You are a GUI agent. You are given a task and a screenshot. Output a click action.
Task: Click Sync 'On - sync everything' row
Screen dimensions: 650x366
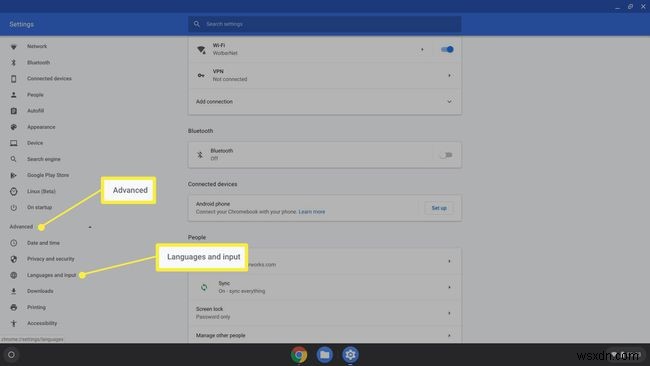(x=325, y=287)
